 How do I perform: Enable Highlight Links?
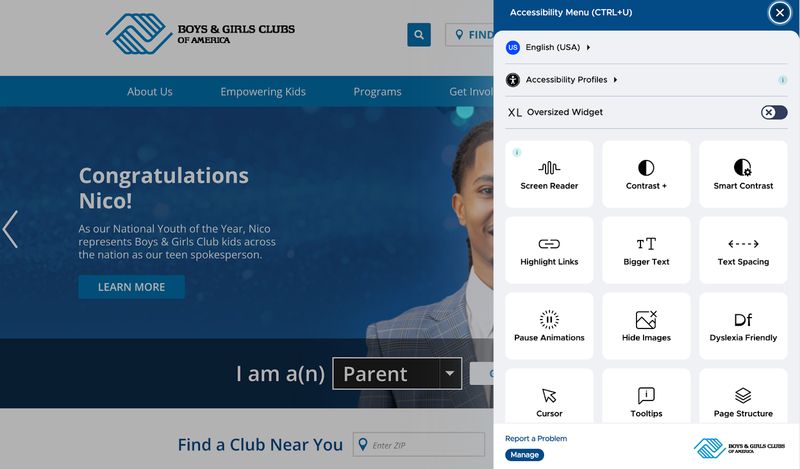(549, 250)
